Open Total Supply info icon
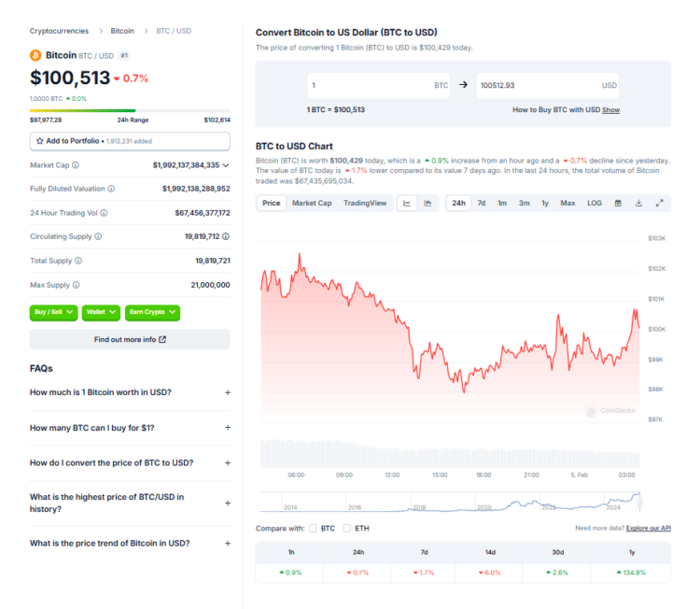This screenshot has width=700, height=609. [78, 261]
